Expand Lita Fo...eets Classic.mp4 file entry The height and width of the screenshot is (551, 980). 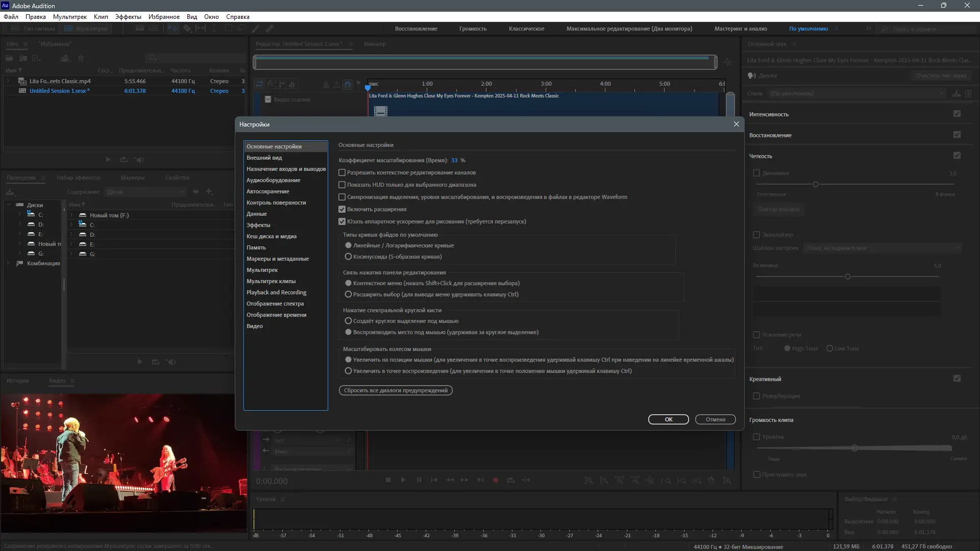(x=8, y=81)
